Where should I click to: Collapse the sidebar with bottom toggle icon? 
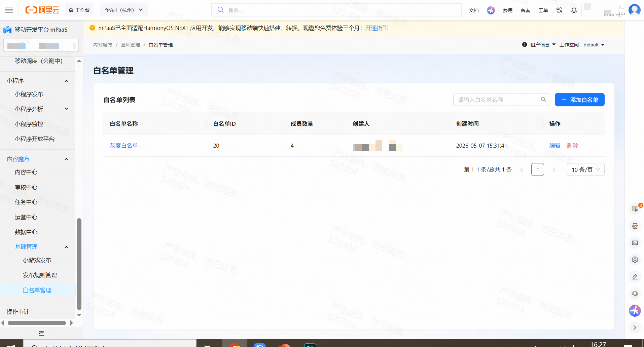pyautogui.click(x=41, y=333)
